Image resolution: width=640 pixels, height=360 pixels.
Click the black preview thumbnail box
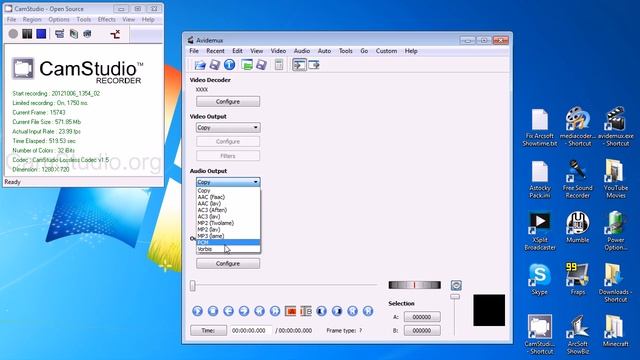pyautogui.click(x=489, y=310)
